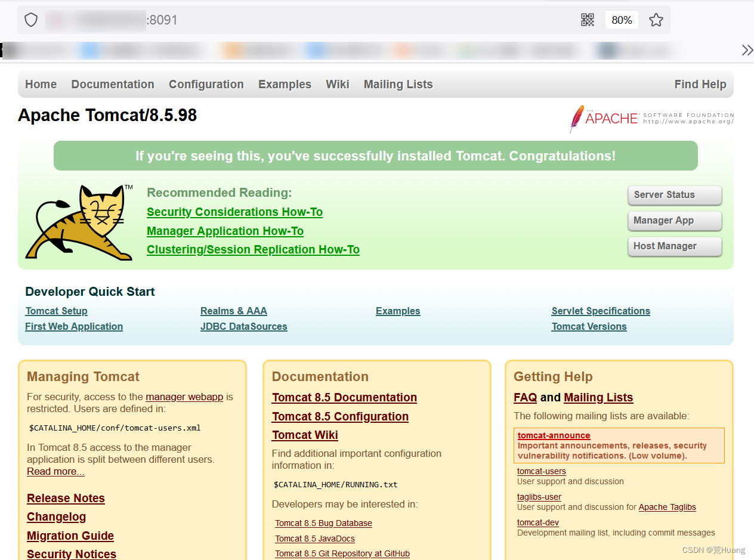
Task: Open the tomcat-dev mailing list link
Action: (x=538, y=523)
